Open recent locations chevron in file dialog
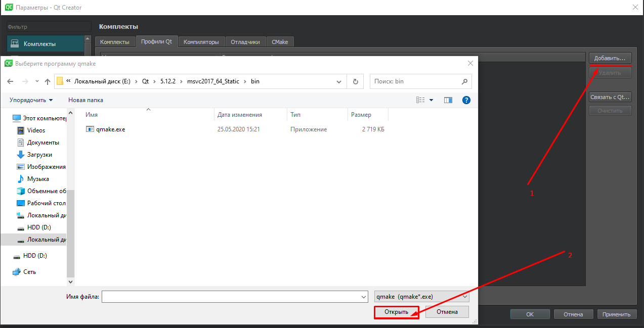This screenshot has height=328, width=644. coord(37,81)
